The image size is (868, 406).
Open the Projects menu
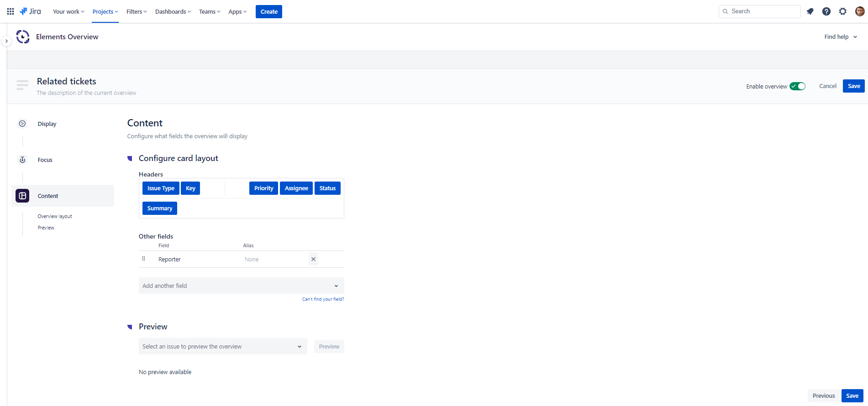105,12
